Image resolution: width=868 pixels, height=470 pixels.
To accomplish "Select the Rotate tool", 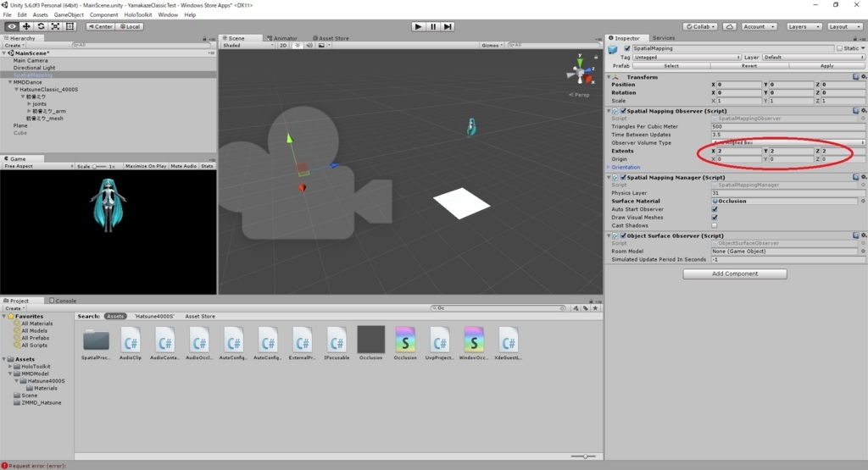I will tap(41, 26).
